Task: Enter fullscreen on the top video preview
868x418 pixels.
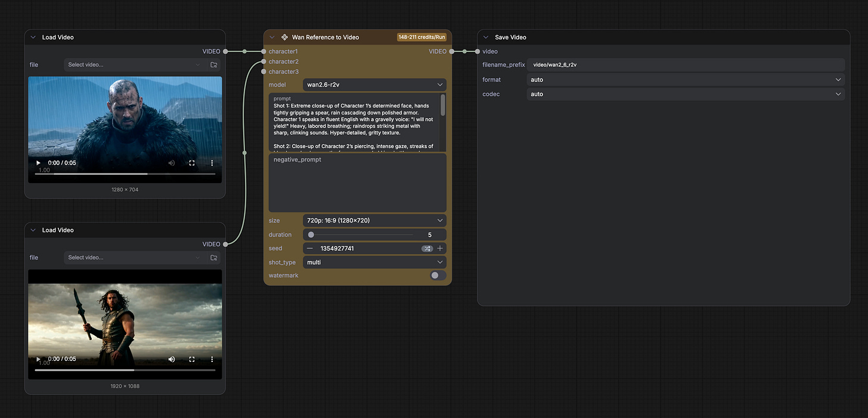Action: pos(192,163)
